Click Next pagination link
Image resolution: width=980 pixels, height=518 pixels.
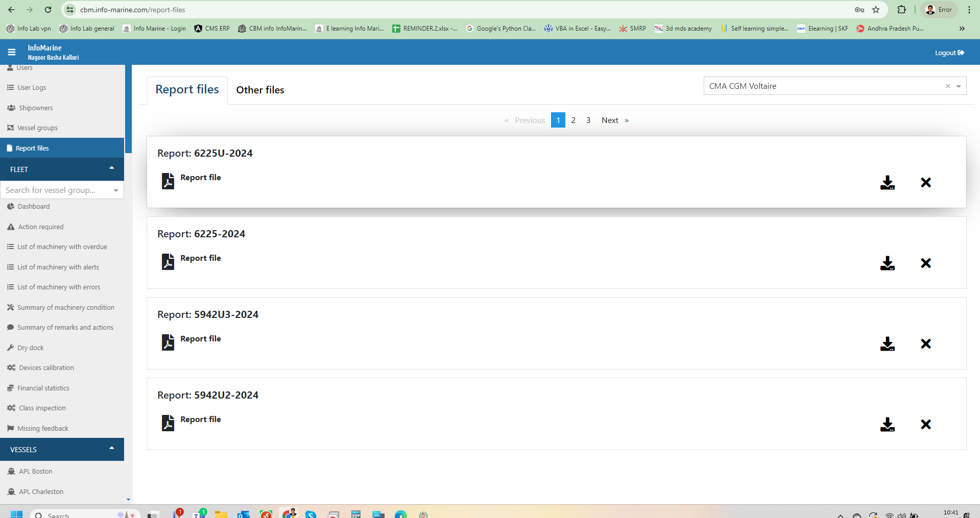(610, 120)
